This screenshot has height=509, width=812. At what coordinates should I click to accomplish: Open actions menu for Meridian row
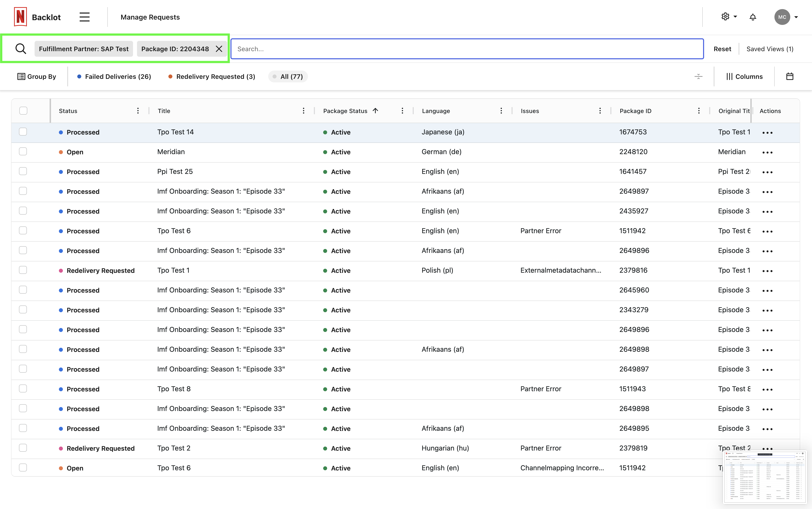(767, 152)
